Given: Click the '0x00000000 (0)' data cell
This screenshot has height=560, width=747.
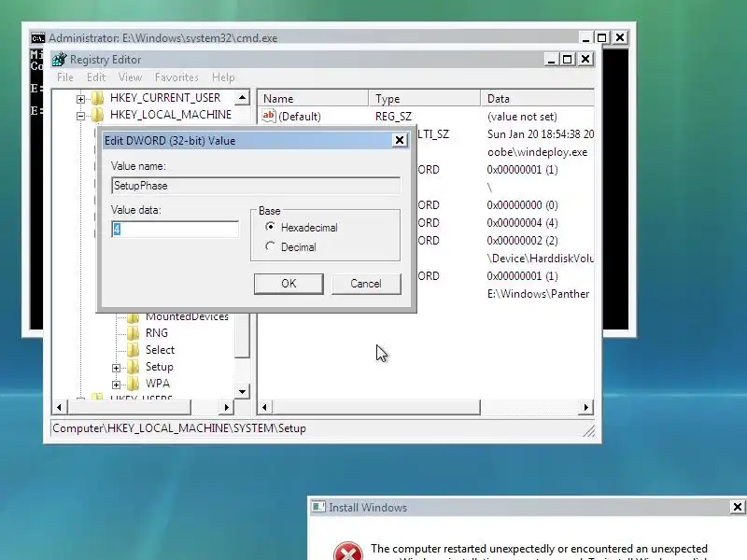Looking at the screenshot, I should coord(522,205).
